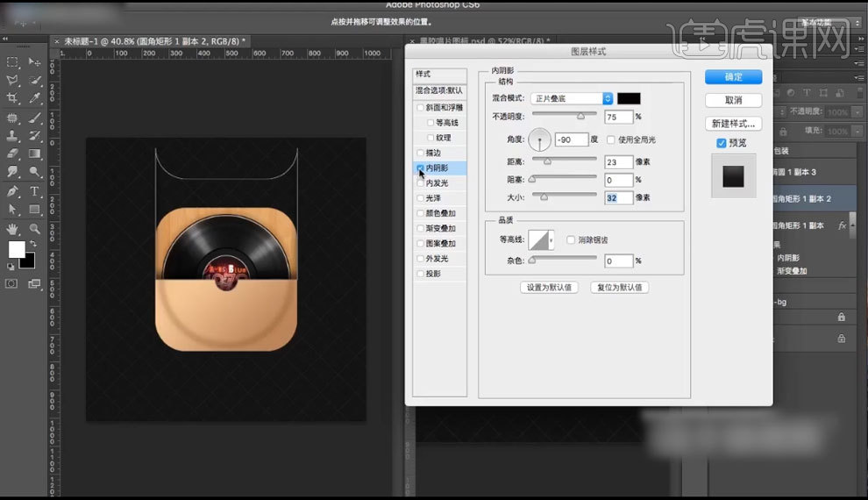Toggle Quick Mask mode icon

pos(11,283)
